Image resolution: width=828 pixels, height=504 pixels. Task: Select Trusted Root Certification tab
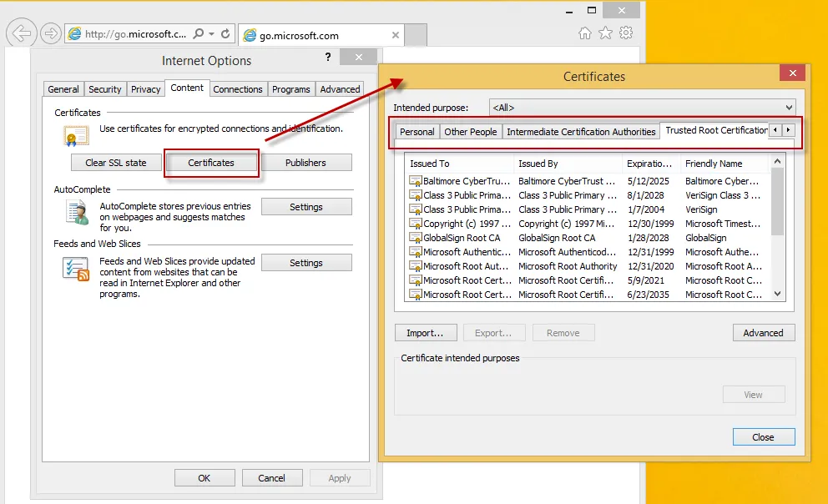point(715,130)
